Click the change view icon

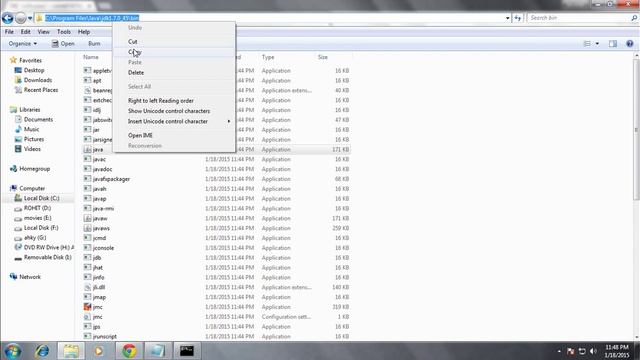tap(587, 44)
